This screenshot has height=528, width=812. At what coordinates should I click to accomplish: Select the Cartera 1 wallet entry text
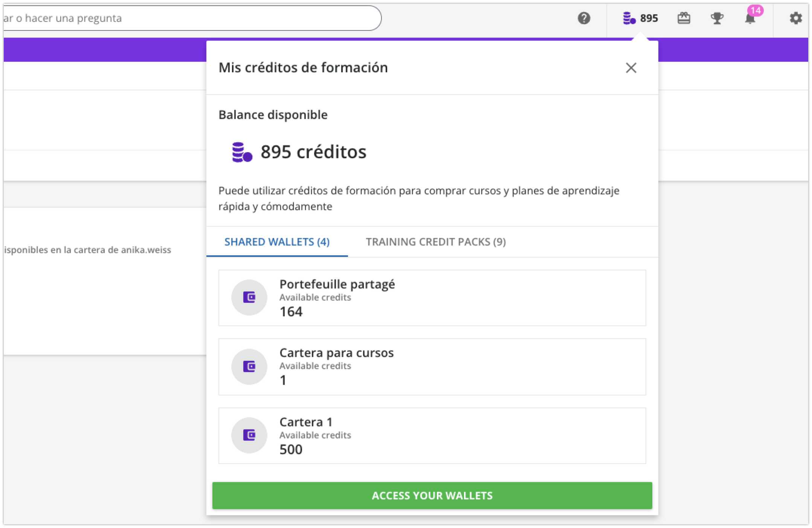point(306,422)
